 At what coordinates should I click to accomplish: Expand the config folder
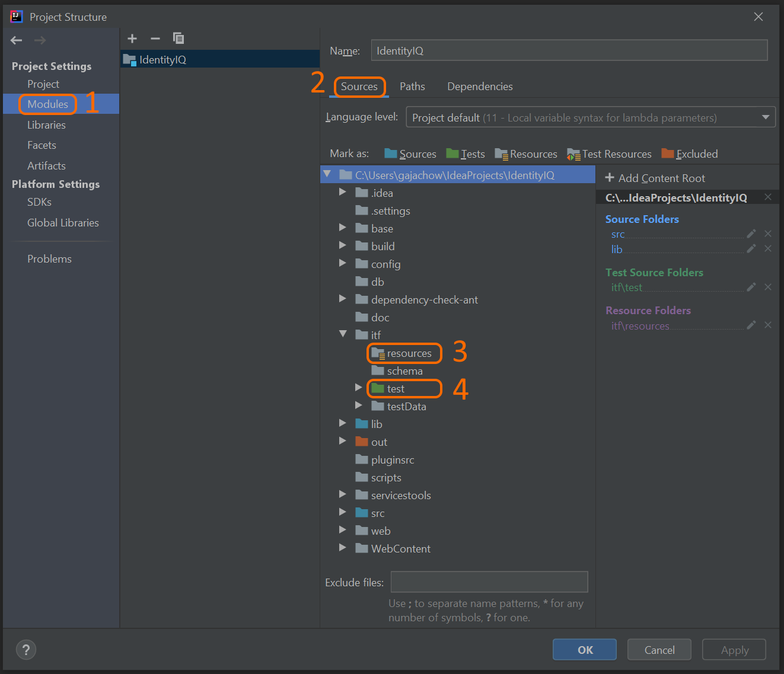click(x=342, y=263)
